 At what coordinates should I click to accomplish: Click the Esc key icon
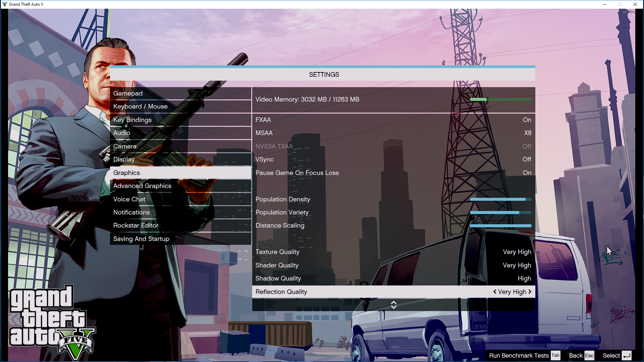tap(589, 356)
